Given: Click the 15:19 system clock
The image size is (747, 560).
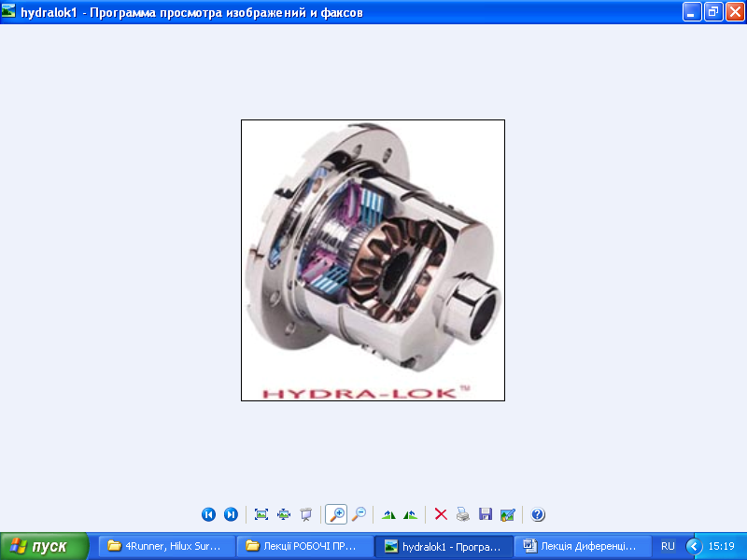Looking at the screenshot, I should (x=721, y=546).
